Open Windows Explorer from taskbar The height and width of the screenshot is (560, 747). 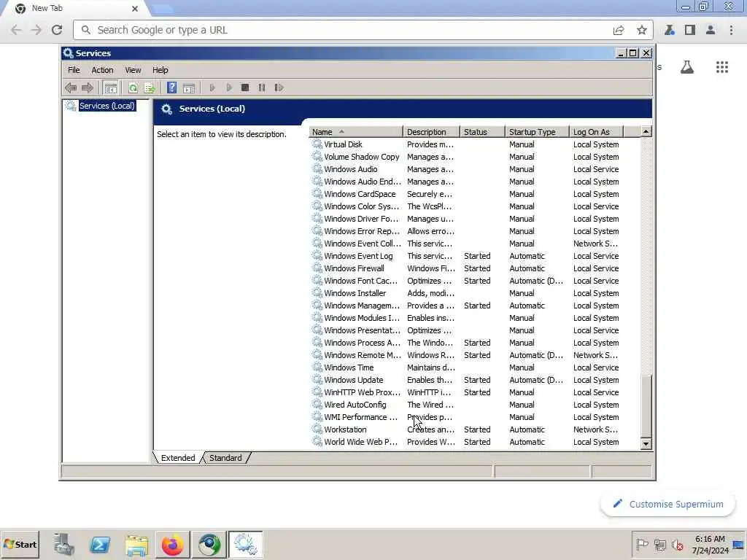click(136, 544)
